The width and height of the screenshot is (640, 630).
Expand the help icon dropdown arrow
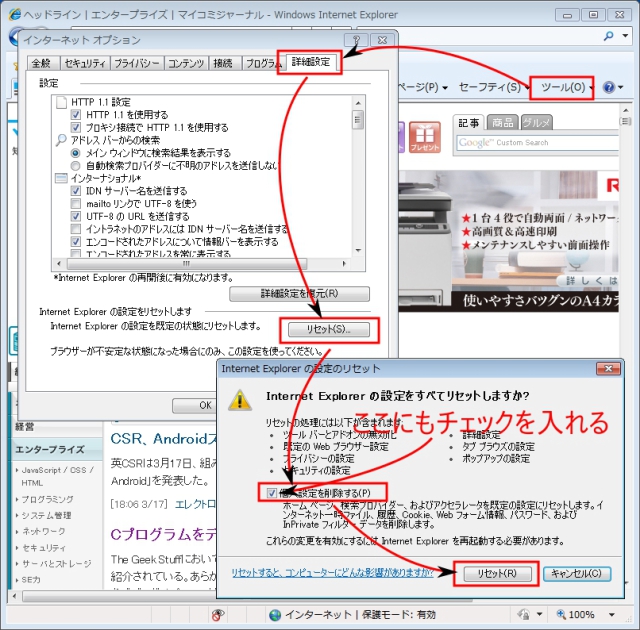(x=620, y=87)
